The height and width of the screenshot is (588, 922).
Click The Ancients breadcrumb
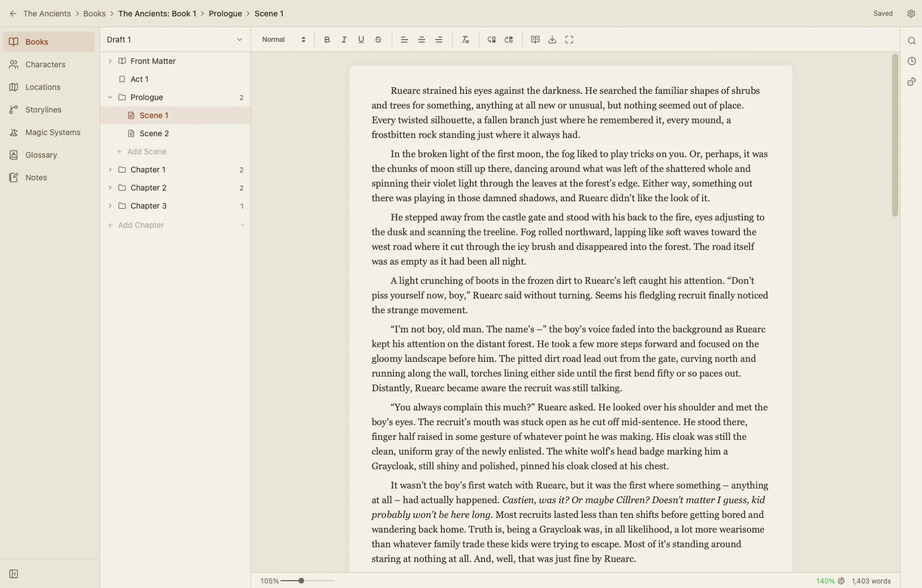tap(47, 14)
